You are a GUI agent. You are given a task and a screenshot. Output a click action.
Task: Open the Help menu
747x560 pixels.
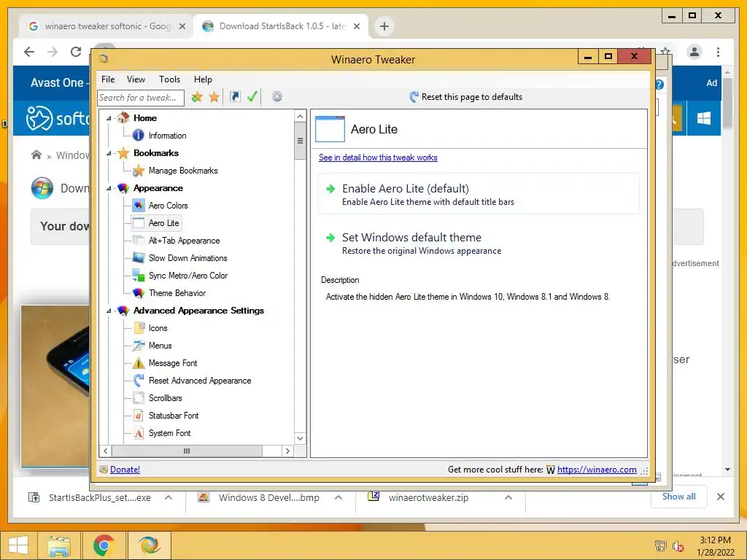203,79
